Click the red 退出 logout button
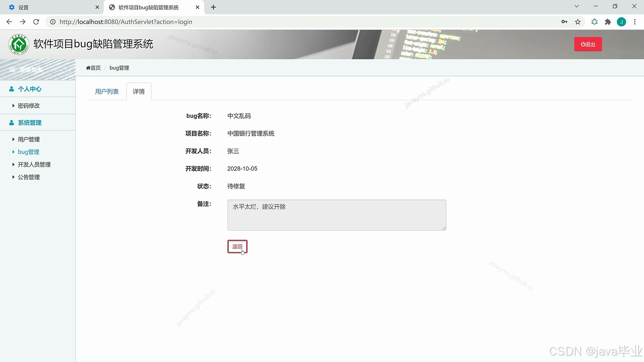Screen dimensions: 644x362 (x=588, y=44)
